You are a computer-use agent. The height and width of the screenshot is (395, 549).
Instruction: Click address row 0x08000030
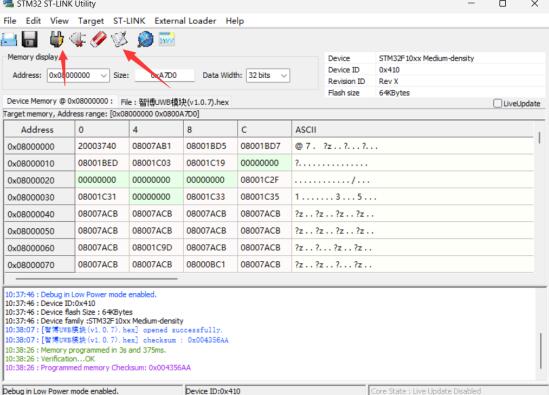(39, 197)
